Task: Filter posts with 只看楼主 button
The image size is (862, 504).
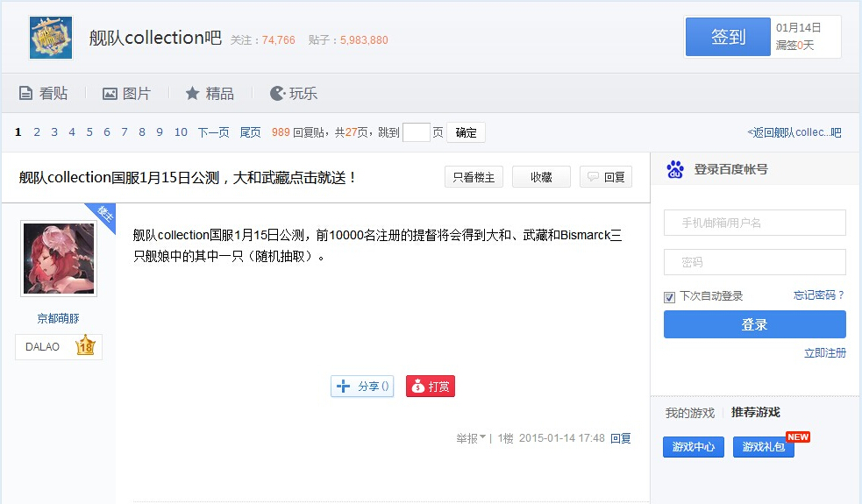Action: click(474, 177)
